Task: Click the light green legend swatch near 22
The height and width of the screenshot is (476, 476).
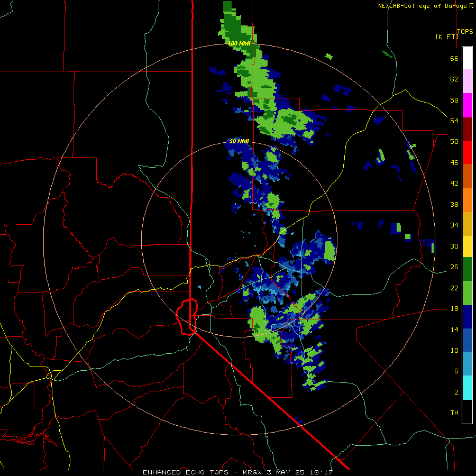Action: click(467, 293)
